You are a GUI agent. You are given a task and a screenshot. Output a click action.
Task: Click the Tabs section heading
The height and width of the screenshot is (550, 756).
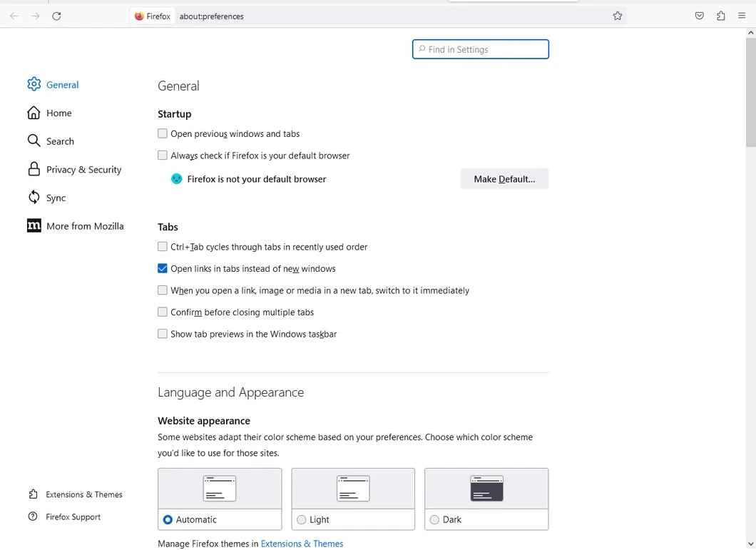pyautogui.click(x=168, y=227)
